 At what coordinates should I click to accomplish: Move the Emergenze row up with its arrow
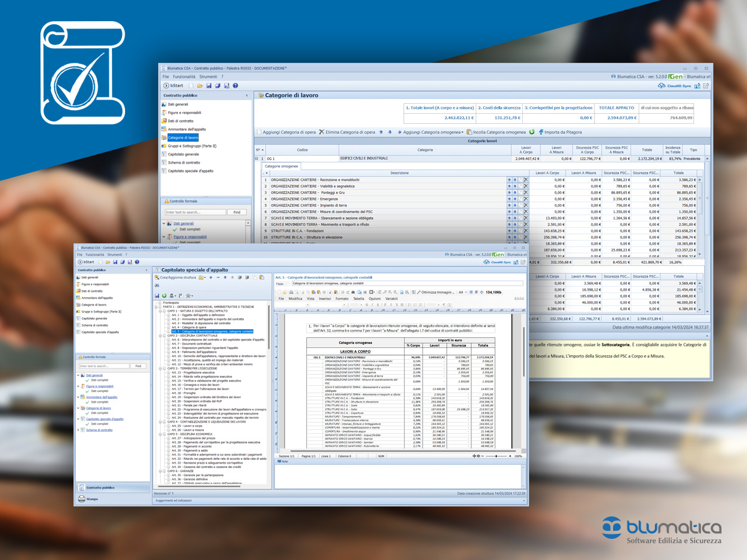click(x=509, y=199)
